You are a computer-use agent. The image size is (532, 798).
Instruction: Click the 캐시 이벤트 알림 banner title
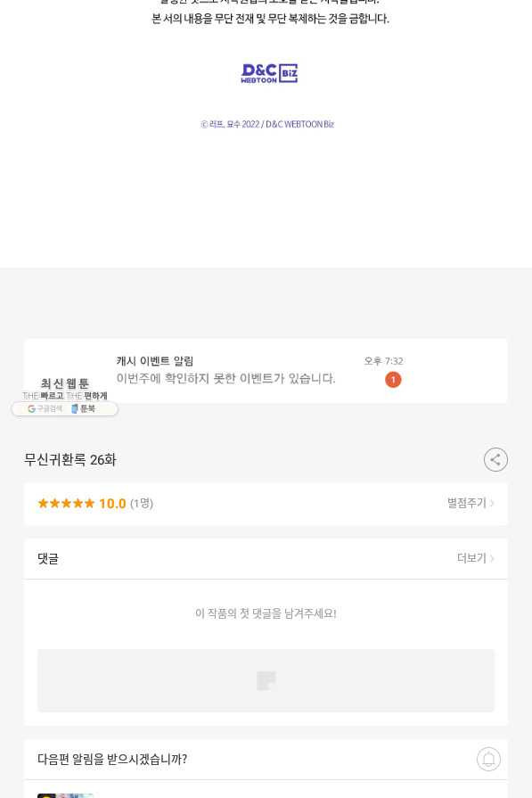coord(155,361)
